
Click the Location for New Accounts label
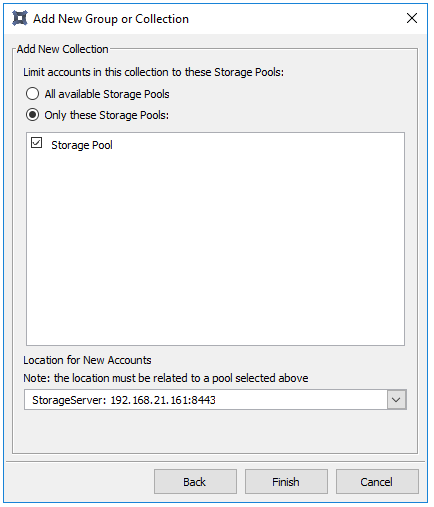(87, 360)
